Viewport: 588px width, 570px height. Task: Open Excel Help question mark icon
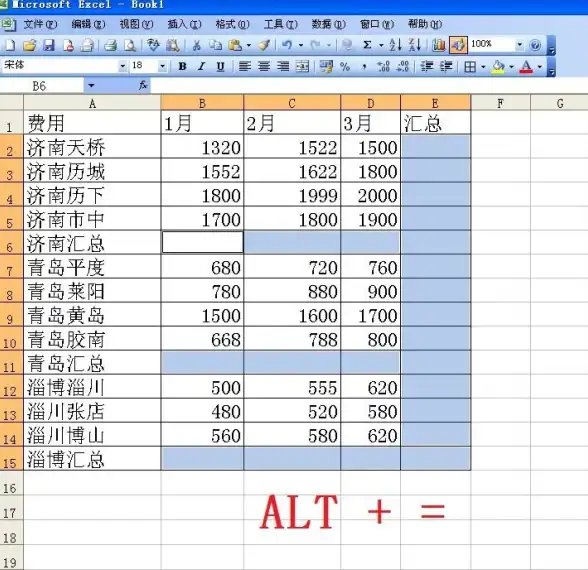[x=536, y=45]
